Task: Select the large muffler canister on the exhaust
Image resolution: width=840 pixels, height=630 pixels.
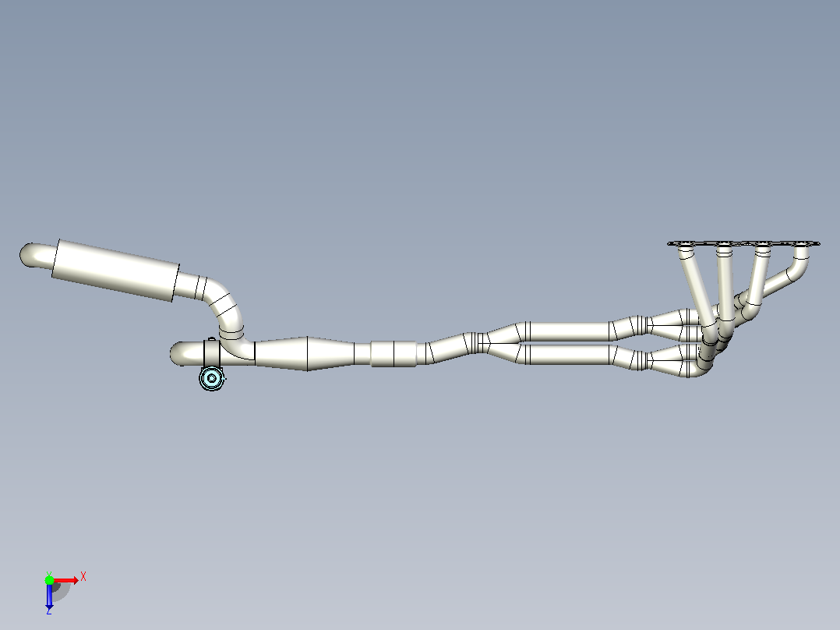Action: click(x=115, y=271)
